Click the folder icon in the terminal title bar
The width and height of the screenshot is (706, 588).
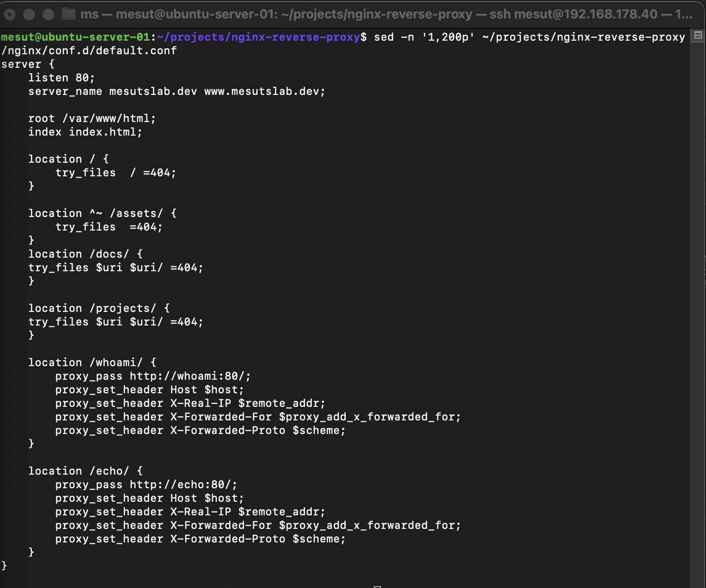click(68, 14)
